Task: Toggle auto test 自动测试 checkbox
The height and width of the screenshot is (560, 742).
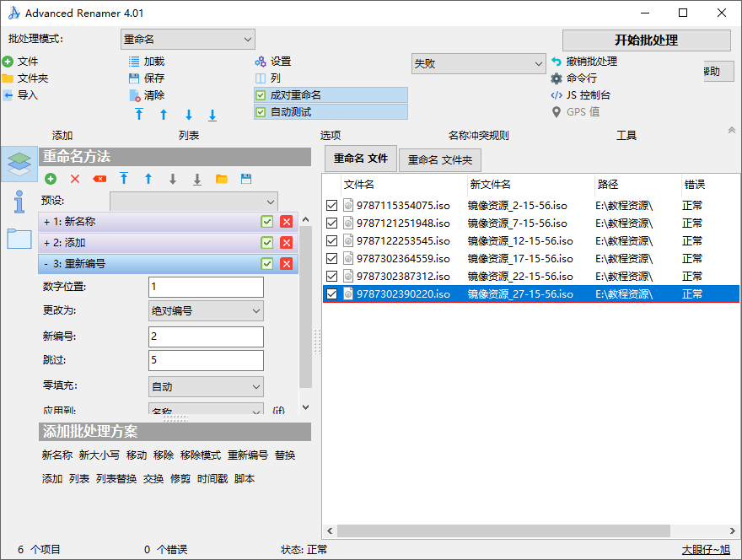Action: click(261, 112)
